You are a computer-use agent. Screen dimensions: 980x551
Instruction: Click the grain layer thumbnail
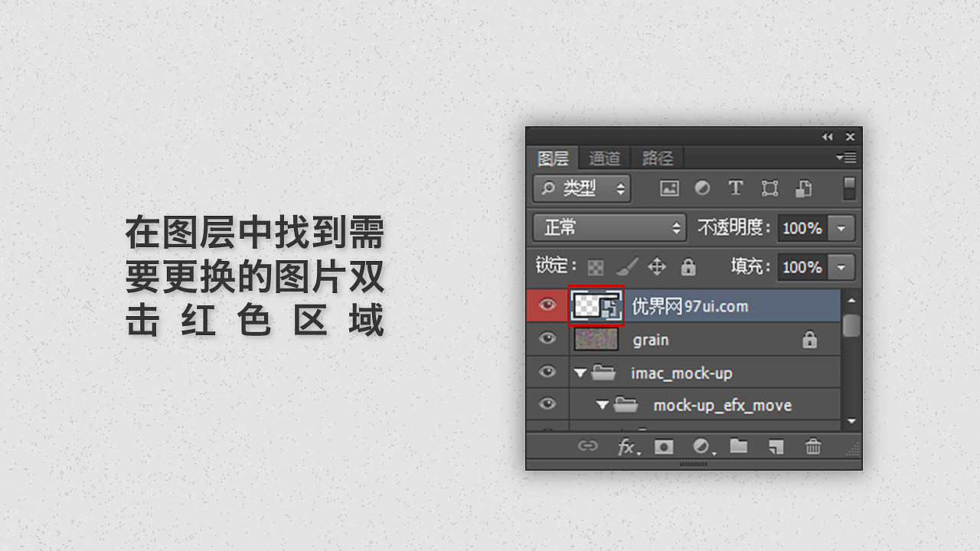coord(596,339)
